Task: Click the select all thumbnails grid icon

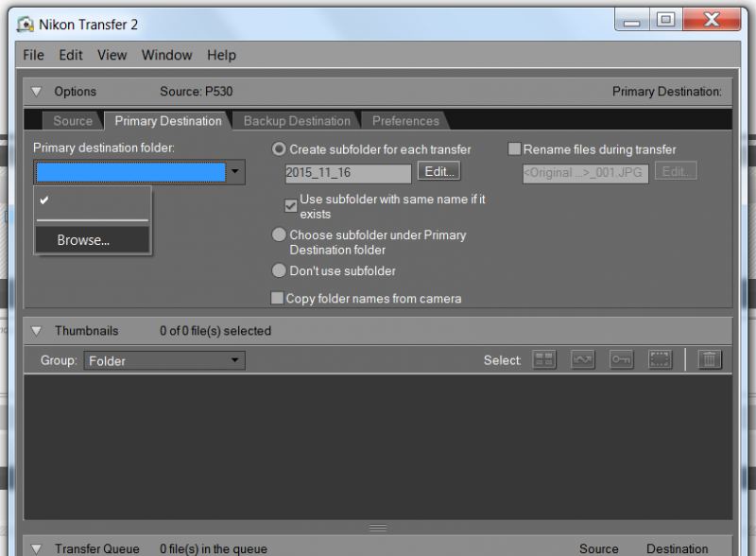Action: coord(544,359)
